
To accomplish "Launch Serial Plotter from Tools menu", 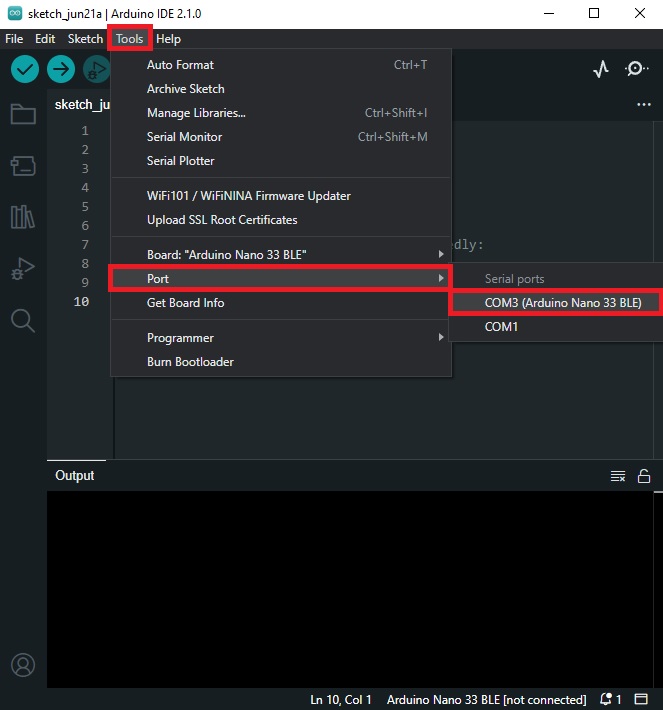I will [281, 161].
